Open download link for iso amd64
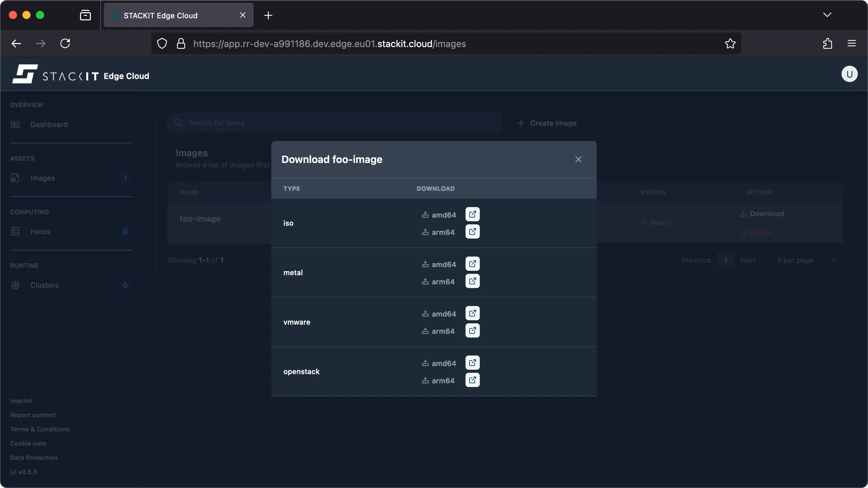The image size is (868, 488). pyautogui.click(x=472, y=214)
